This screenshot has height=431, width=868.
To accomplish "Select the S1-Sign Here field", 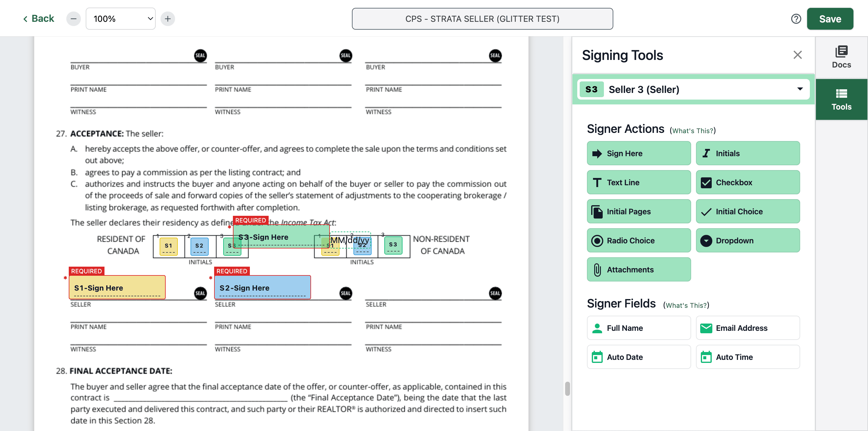I will [x=117, y=287].
